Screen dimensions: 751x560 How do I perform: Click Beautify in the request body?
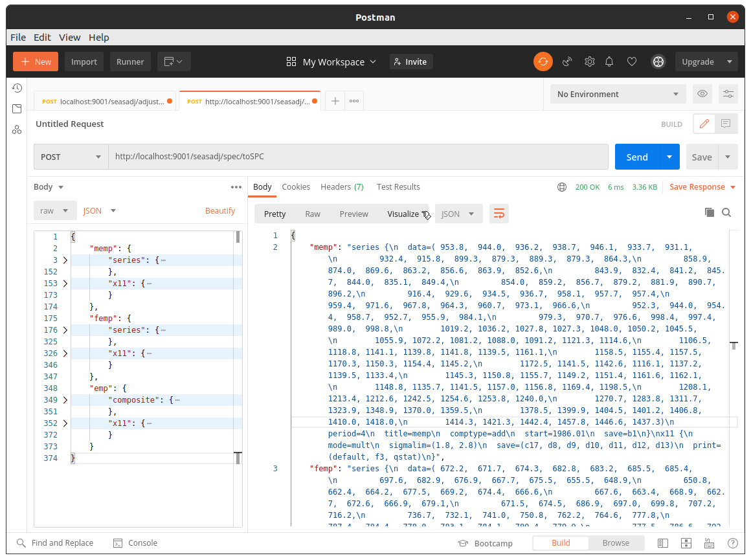[220, 211]
